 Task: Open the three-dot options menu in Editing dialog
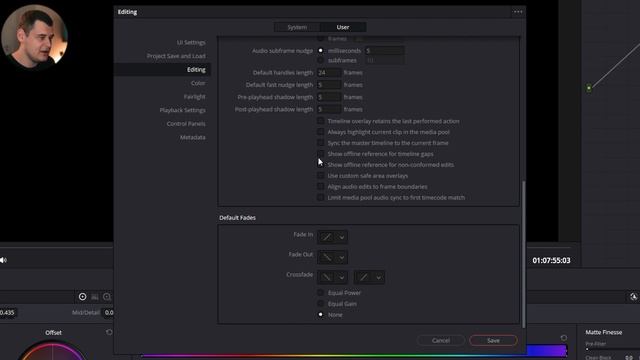click(x=518, y=12)
